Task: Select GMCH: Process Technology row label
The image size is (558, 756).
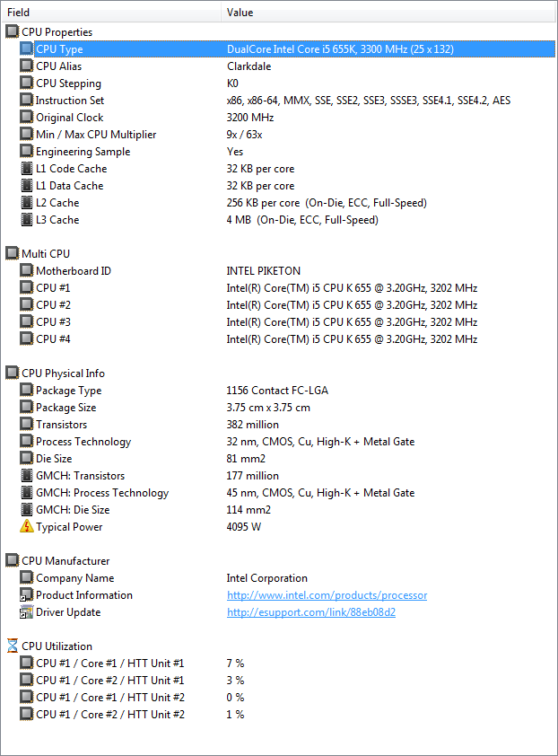Action: point(102,493)
